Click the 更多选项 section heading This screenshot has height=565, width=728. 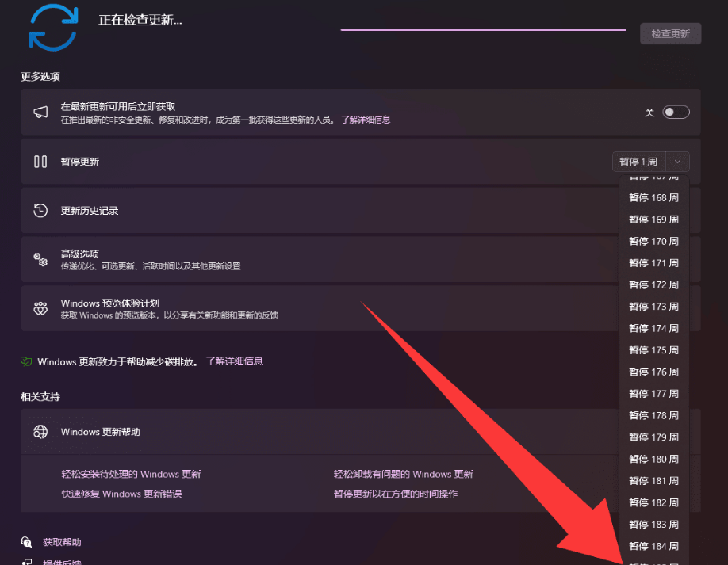point(40,77)
